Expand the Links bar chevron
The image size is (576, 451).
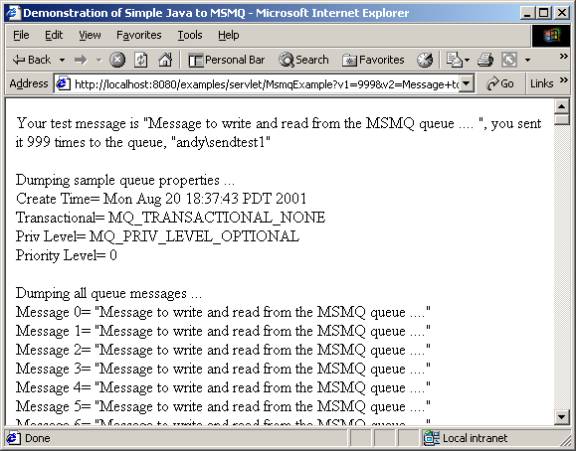pos(564,80)
